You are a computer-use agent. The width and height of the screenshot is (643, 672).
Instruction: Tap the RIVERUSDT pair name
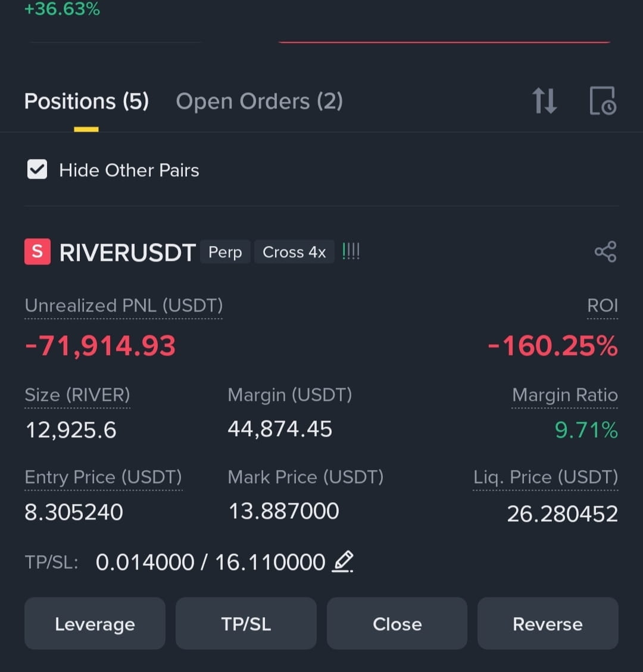click(127, 251)
